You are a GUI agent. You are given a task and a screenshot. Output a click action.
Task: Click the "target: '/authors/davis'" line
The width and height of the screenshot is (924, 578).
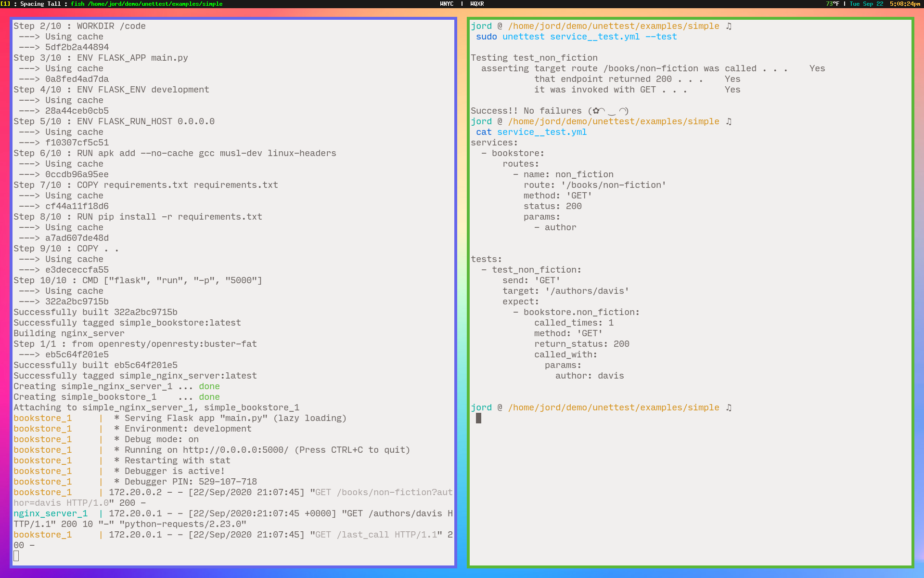[x=566, y=291]
